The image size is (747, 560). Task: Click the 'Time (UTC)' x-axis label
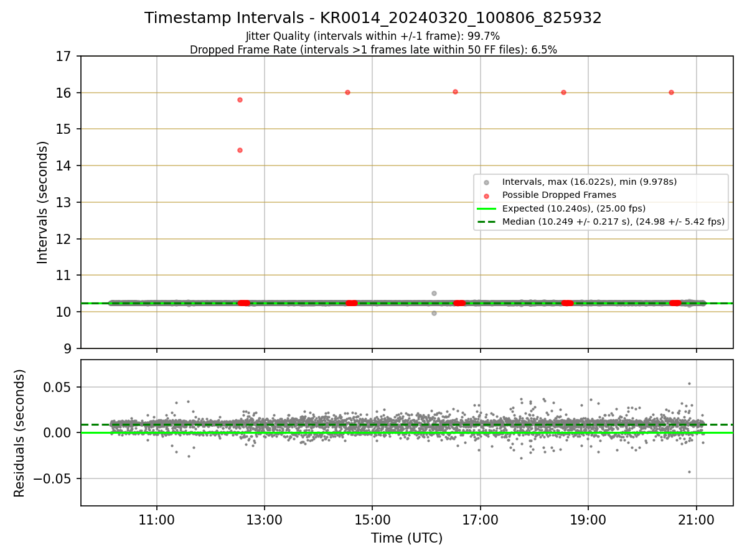pos(406,538)
